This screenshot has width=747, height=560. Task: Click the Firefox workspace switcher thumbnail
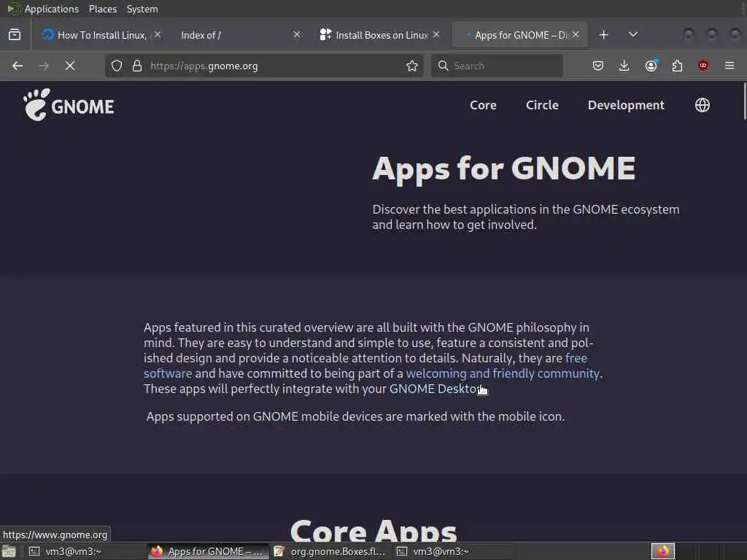(662, 551)
